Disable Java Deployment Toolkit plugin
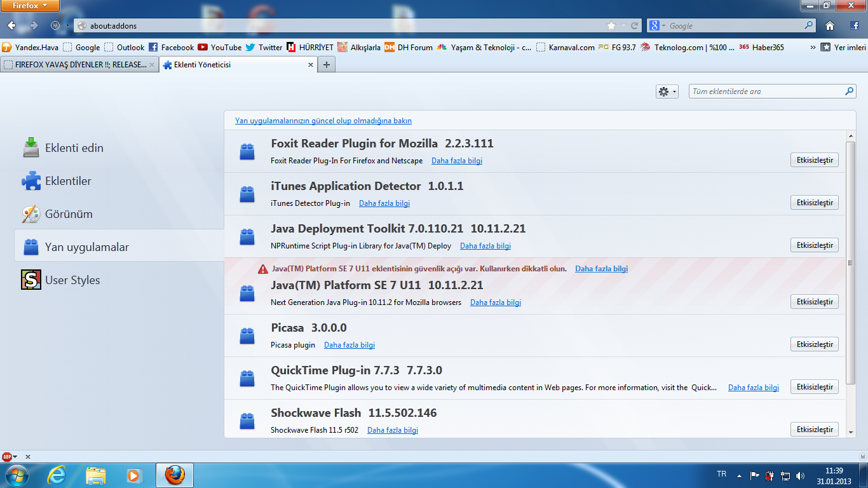868x488 pixels. point(815,245)
